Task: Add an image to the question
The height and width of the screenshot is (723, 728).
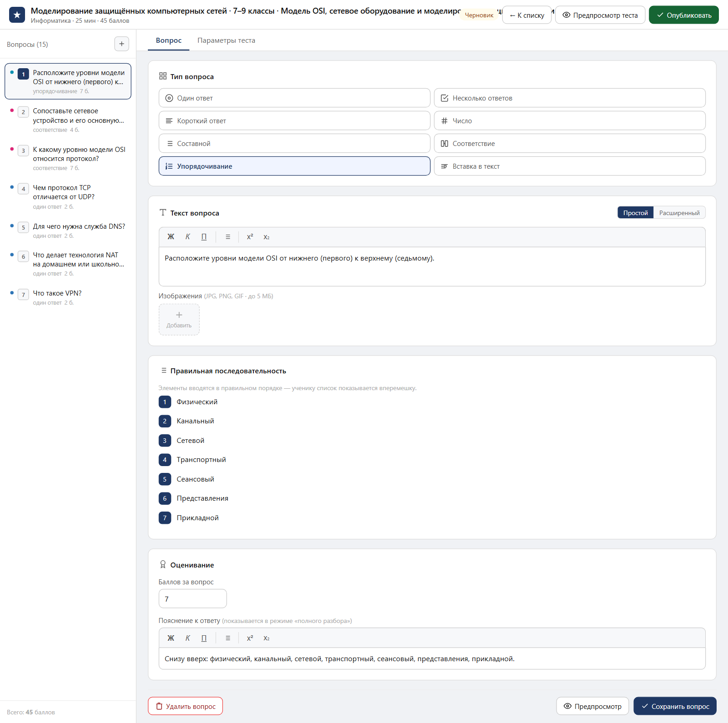Action: click(x=179, y=320)
